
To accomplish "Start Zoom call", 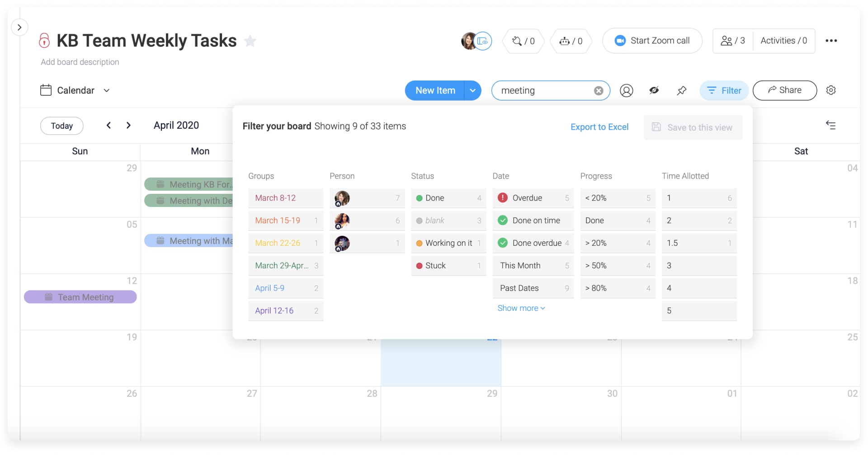I will [652, 41].
